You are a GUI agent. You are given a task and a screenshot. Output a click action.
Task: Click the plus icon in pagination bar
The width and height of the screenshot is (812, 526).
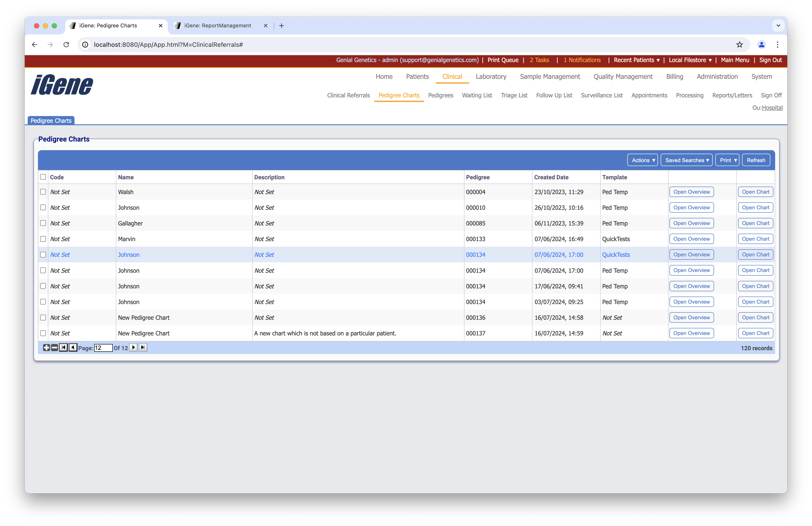[46, 348]
